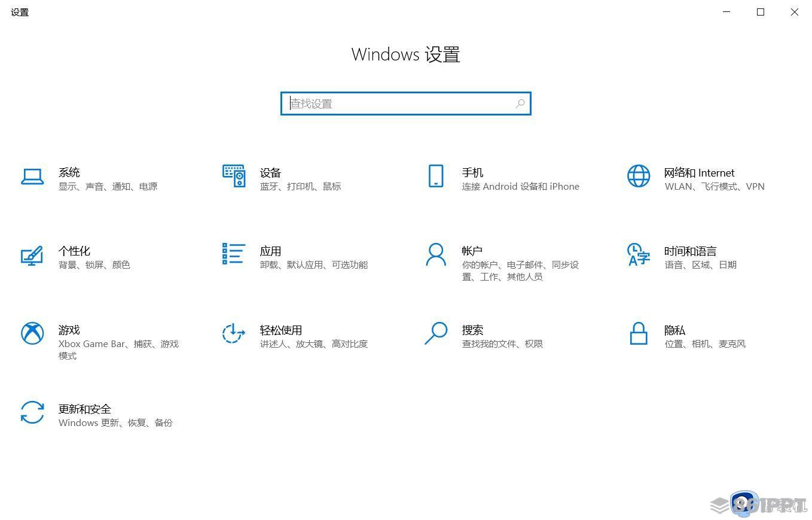Close the 设置 window
The height and width of the screenshot is (520, 812).
[x=795, y=12]
